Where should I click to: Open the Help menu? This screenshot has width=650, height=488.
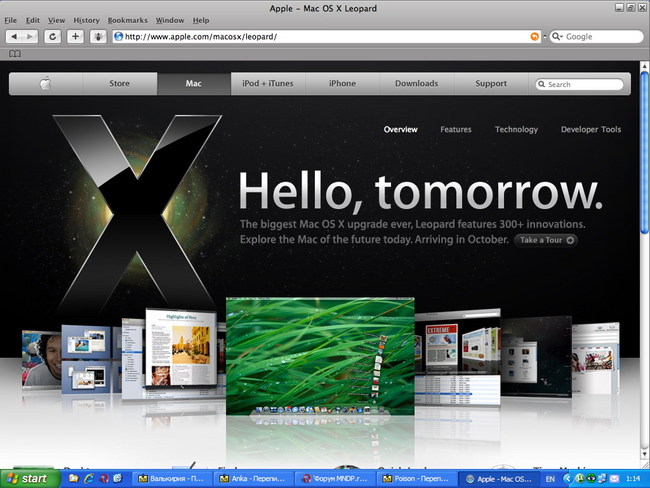point(201,20)
